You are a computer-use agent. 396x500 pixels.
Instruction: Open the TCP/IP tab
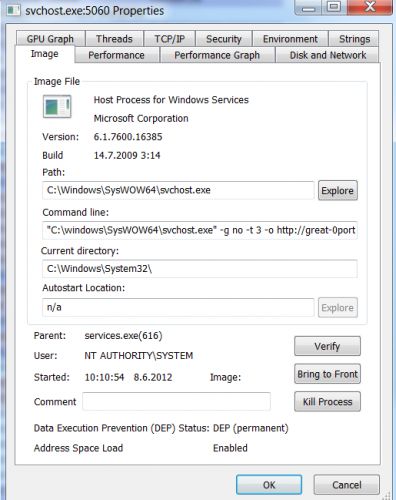pyautogui.click(x=169, y=39)
